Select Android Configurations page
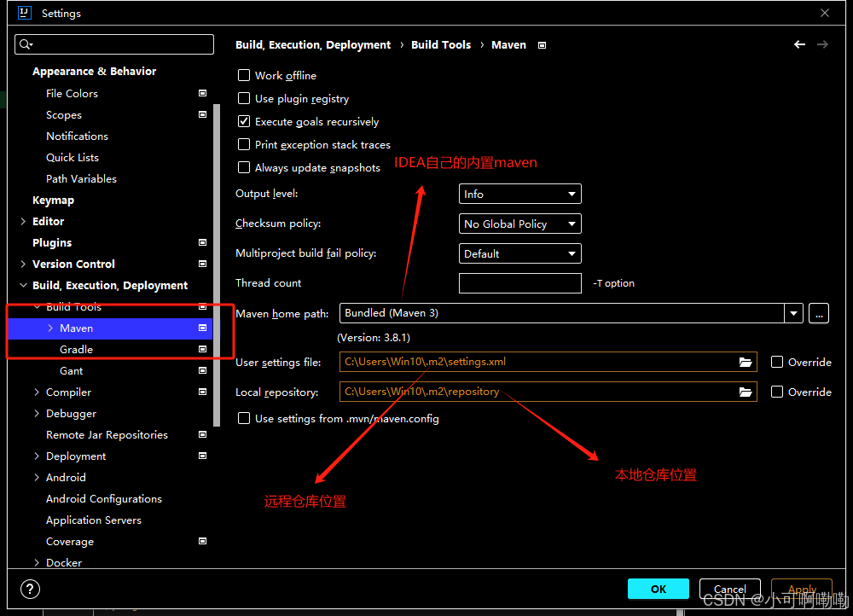853x616 pixels. click(104, 498)
